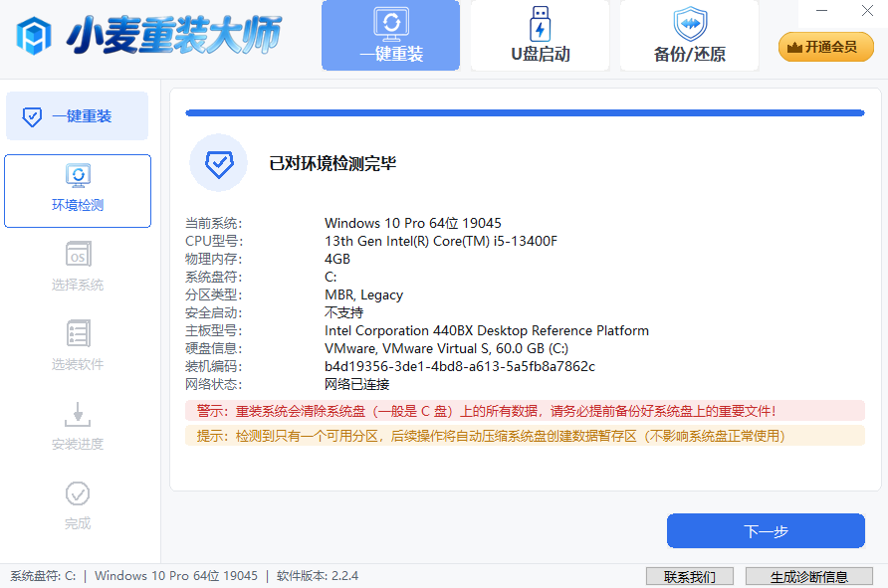Click the VMware Virtual S 60.0 GB value
This screenshot has width=888, height=588.
pos(446,348)
